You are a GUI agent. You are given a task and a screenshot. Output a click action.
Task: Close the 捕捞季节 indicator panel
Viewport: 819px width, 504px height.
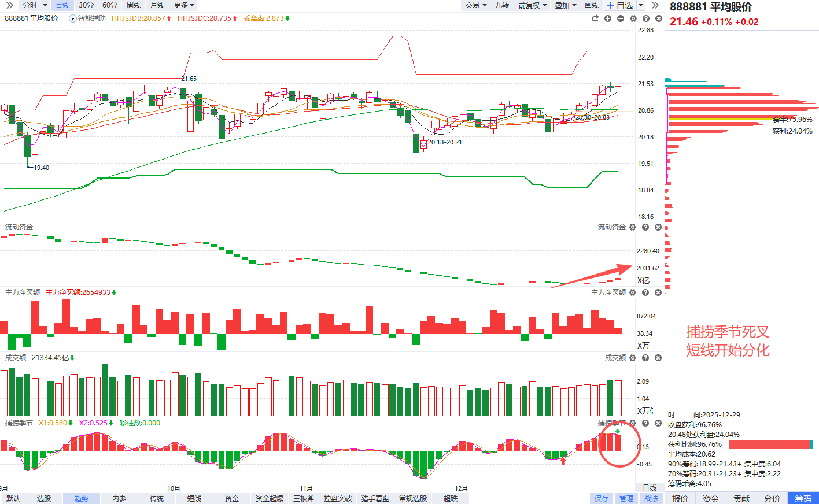point(658,423)
